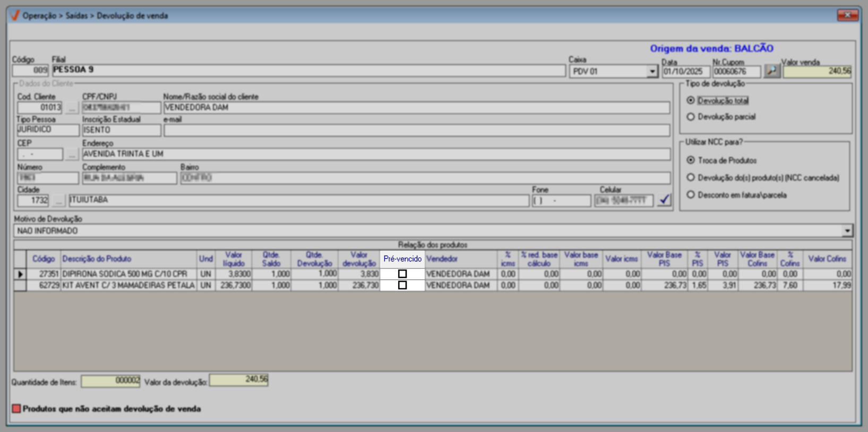The image size is (868, 432).
Task: Click the coupon search icon beside Nr.Cupom
Action: (772, 71)
